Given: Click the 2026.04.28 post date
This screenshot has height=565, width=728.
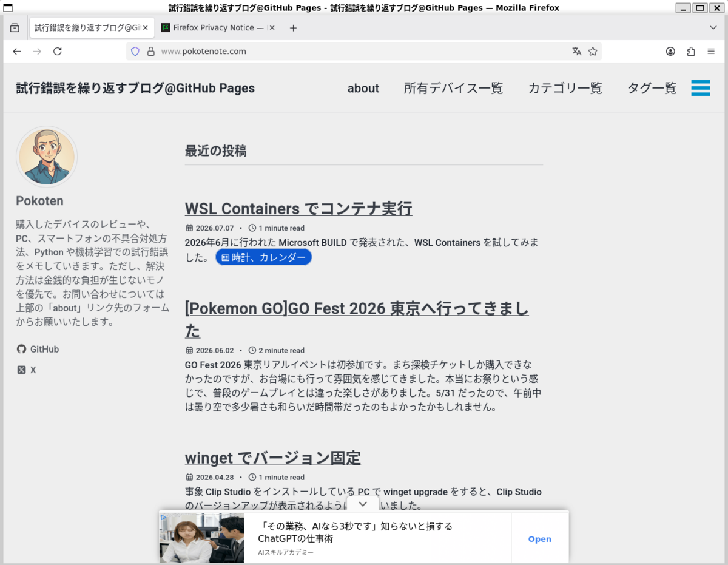Looking at the screenshot, I should click(x=215, y=477).
